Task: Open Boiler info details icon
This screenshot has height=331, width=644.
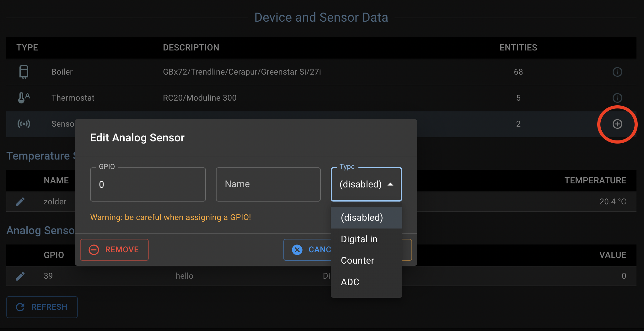Action: coord(617,72)
